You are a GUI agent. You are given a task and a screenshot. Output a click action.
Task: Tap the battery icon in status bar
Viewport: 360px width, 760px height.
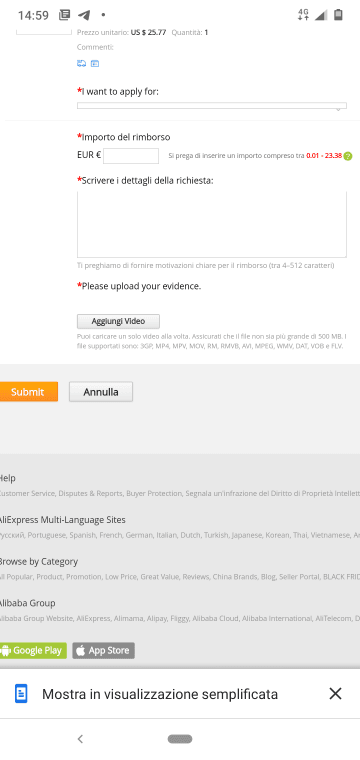click(x=338, y=15)
